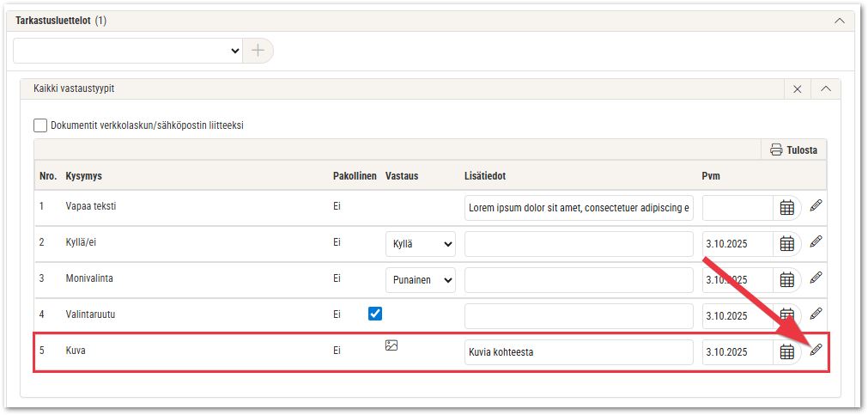The height and width of the screenshot is (415, 868).
Task: Click the Kuvia kohteesta text field
Action: (579, 351)
